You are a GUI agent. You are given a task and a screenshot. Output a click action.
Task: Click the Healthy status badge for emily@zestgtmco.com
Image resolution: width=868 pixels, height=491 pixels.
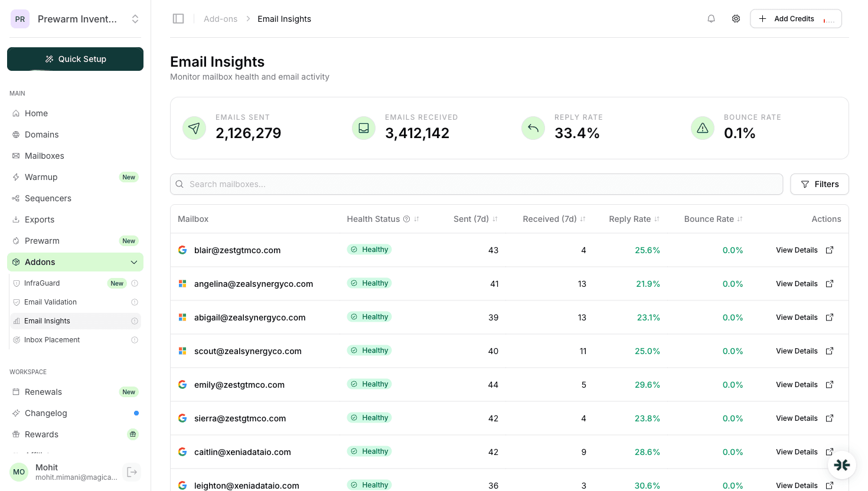(369, 384)
